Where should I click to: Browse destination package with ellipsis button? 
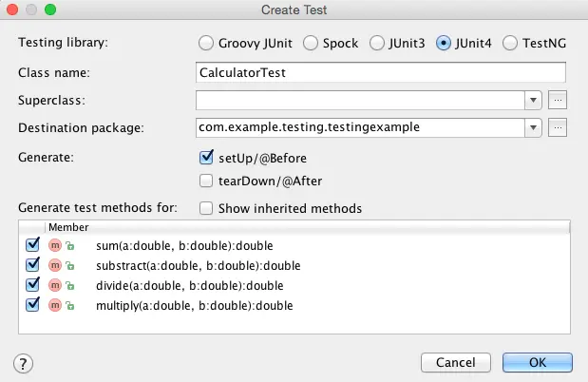pos(559,126)
